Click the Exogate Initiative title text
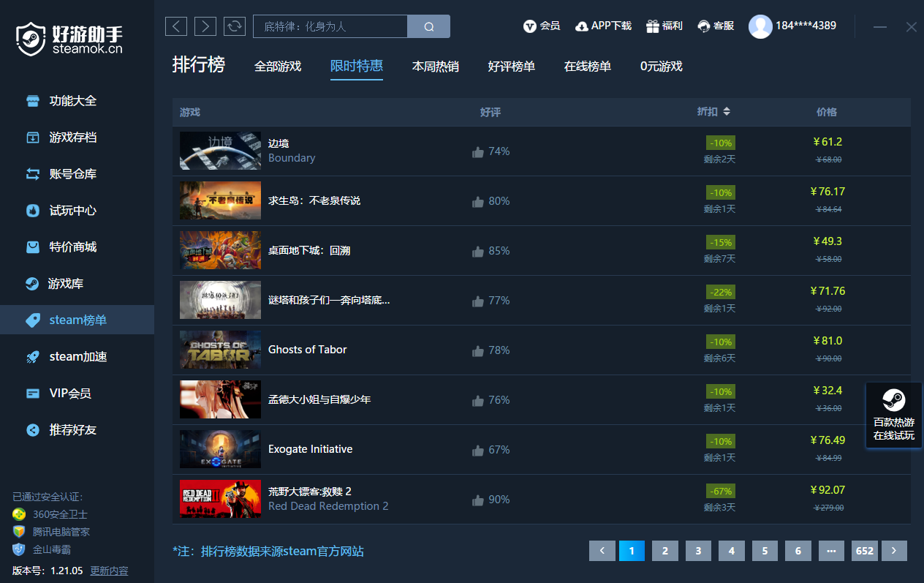 [x=311, y=449]
